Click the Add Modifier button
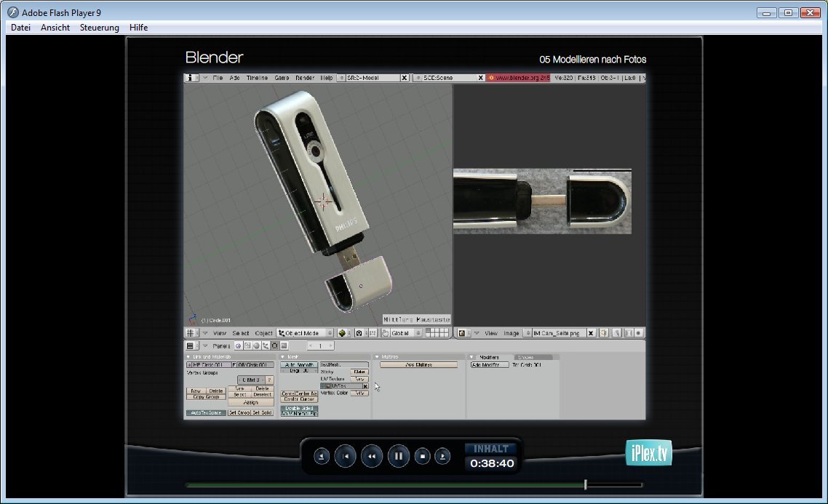Image resolution: width=828 pixels, height=504 pixels. click(490, 364)
